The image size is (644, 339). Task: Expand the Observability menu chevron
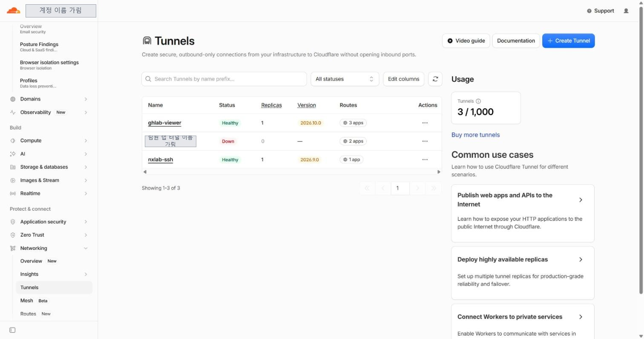(x=86, y=113)
